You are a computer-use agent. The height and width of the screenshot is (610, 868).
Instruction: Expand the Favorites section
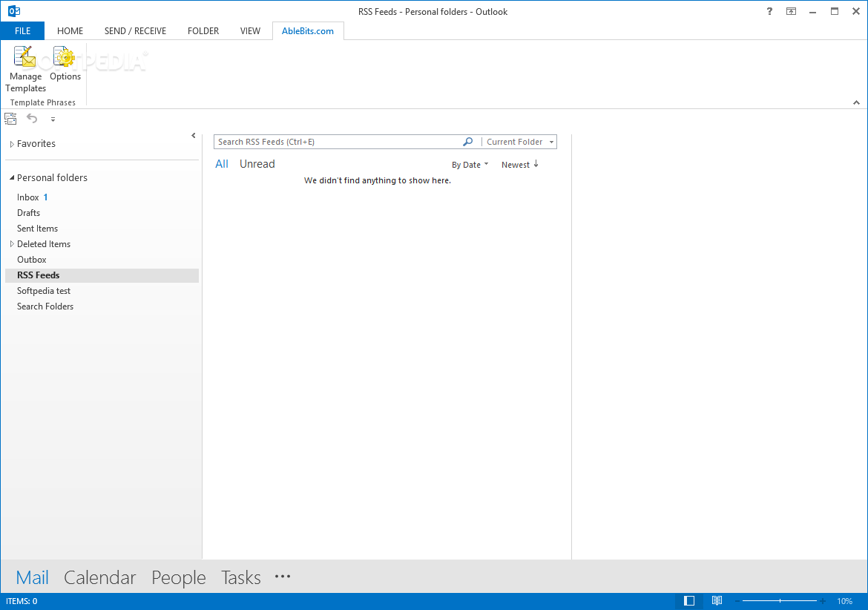12,144
